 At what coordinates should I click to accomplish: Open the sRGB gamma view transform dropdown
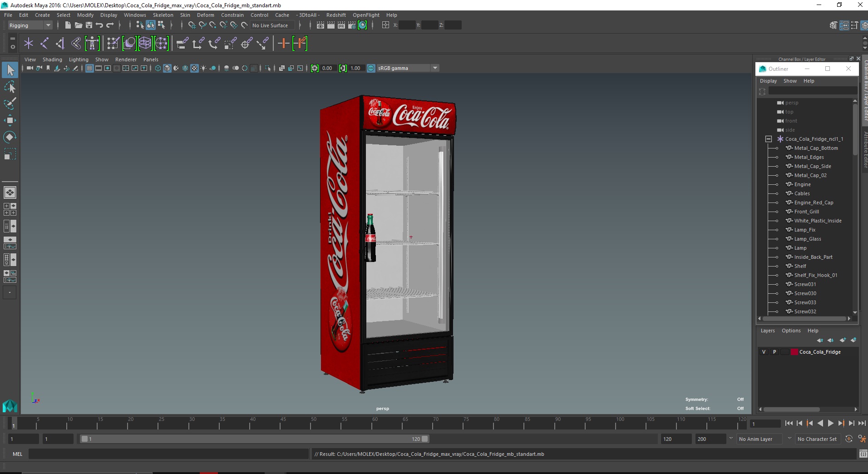(x=408, y=68)
